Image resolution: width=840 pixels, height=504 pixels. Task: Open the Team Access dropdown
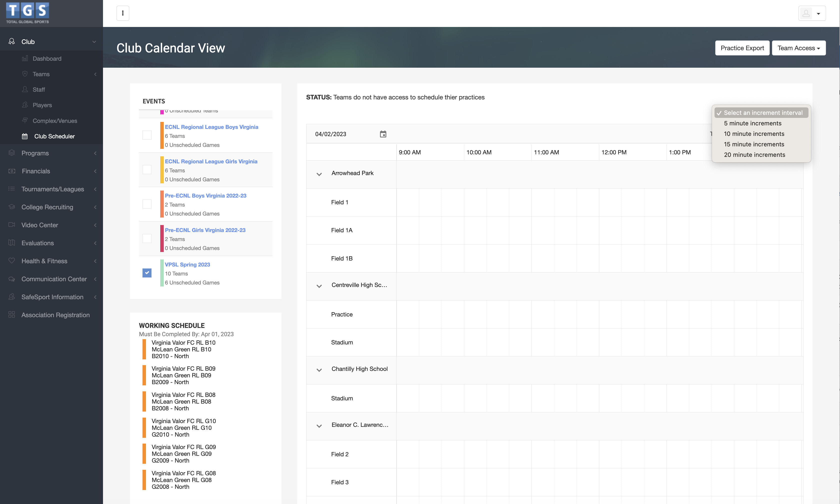(798, 48)
